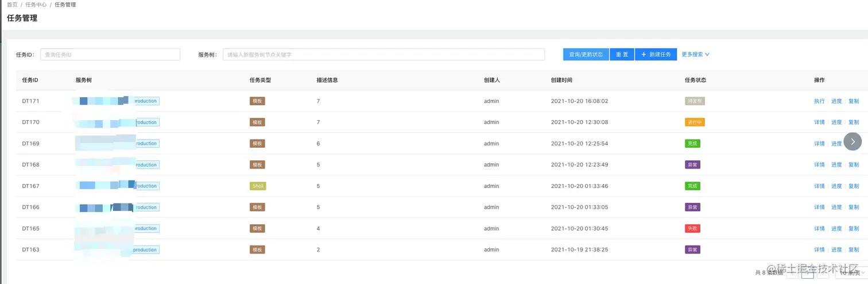Click 执行 for task DT171
Screen dimensions: 868x284
[x=819, y=101]
